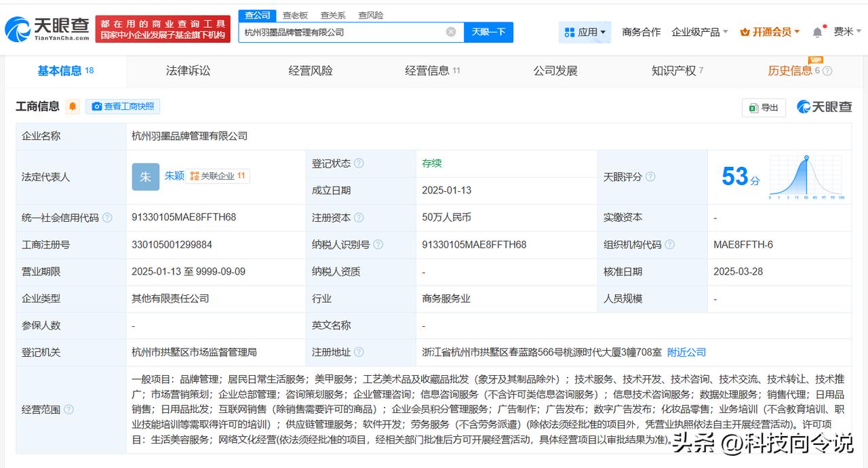868x468 pixels.
Task: Click the founding date 2025-01-13
Action: (447, 191)
